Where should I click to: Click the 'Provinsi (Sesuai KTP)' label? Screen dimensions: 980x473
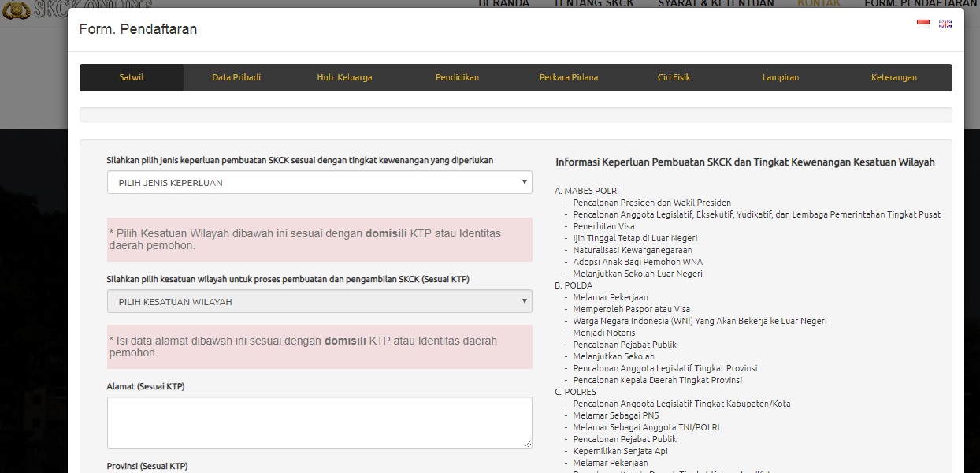(147, 466)
